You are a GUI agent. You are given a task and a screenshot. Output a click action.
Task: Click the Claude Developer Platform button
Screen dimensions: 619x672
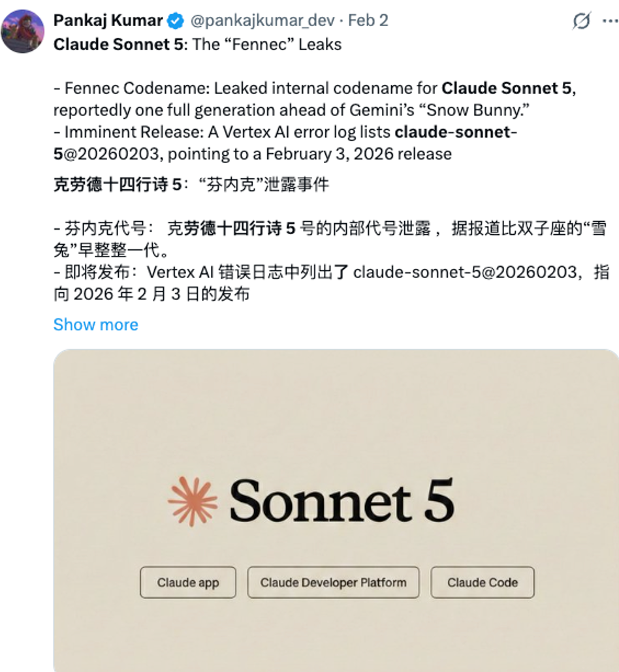tap(333, 583)
